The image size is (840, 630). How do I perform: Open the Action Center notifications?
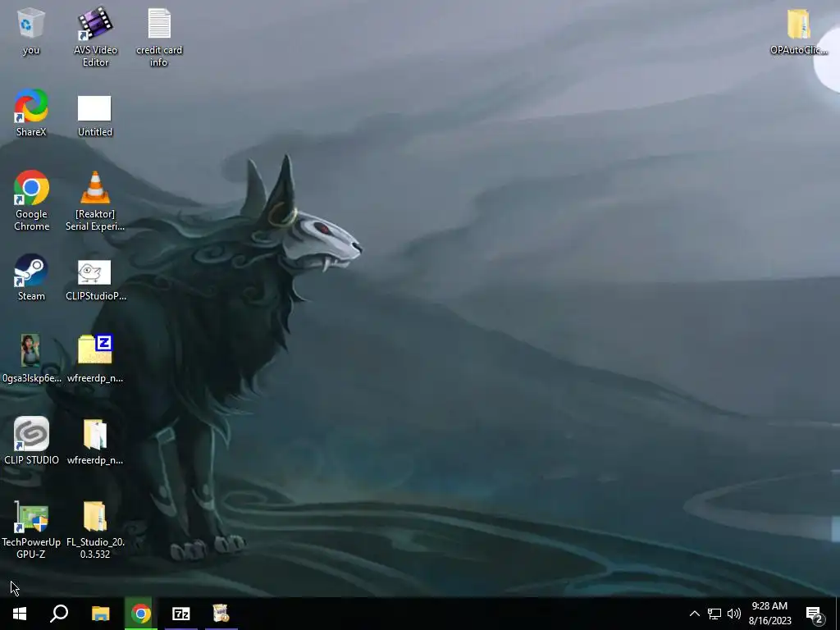[x=815, y=614]
